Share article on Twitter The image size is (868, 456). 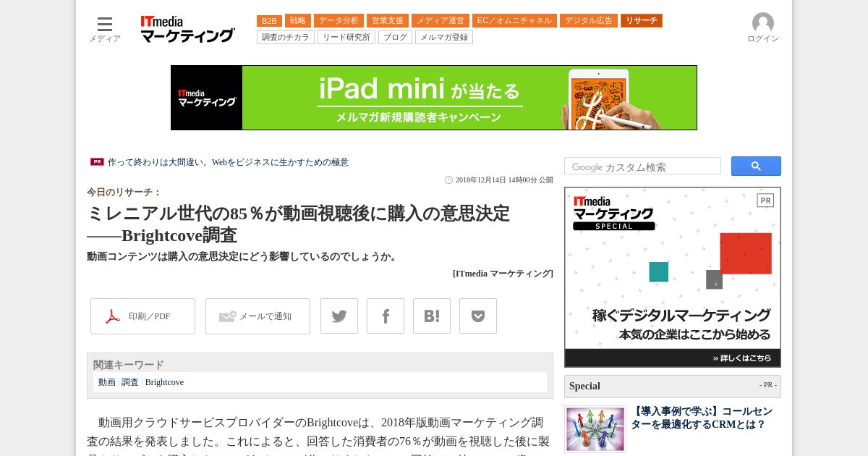pos(339,316)
